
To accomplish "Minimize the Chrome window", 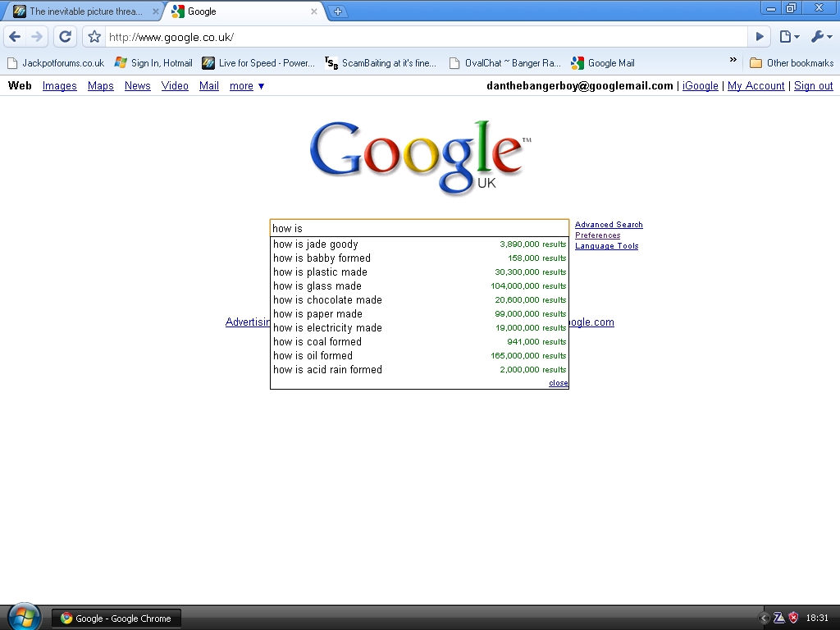I will point(771,8).
